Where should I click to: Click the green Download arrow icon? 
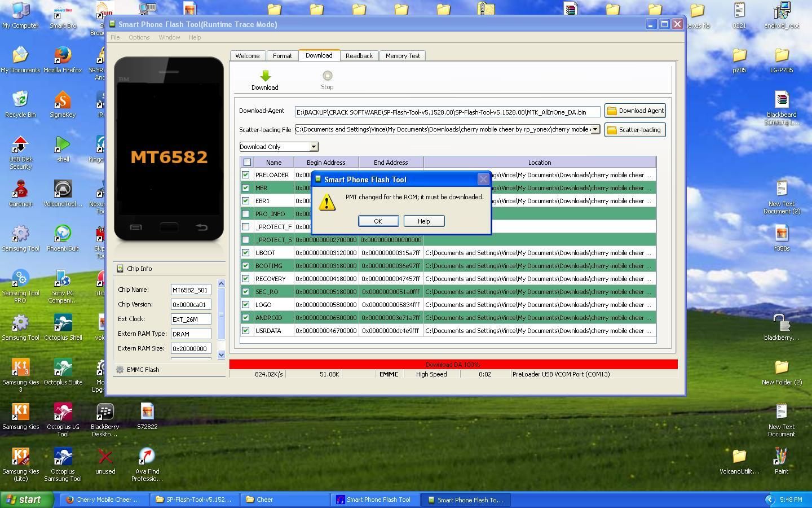point(265,76)
